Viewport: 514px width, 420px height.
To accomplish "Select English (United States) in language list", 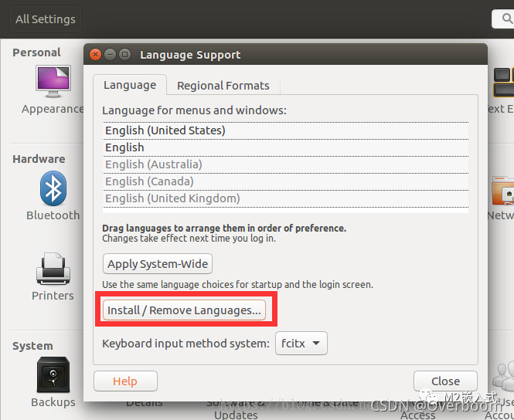I will [x=285, y=130].
